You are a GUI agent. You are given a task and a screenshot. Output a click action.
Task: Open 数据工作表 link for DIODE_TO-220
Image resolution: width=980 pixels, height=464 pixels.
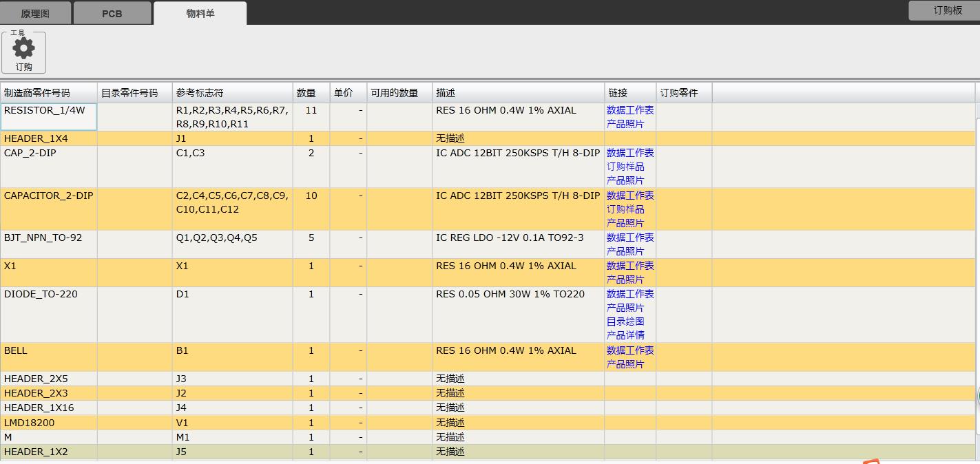click(630, 294)
